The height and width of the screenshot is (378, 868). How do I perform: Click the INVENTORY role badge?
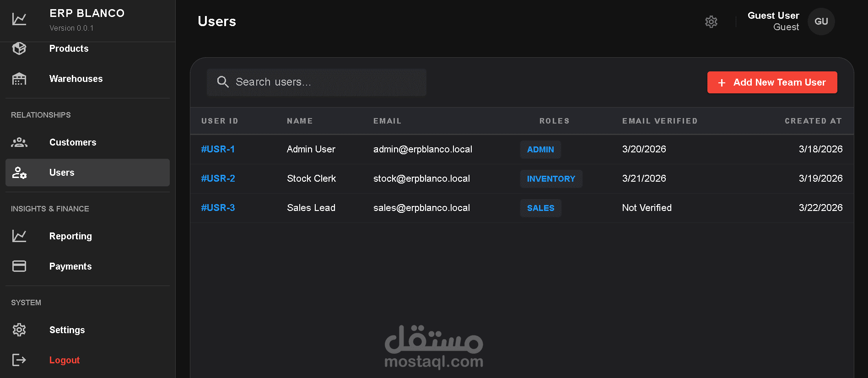551,179
